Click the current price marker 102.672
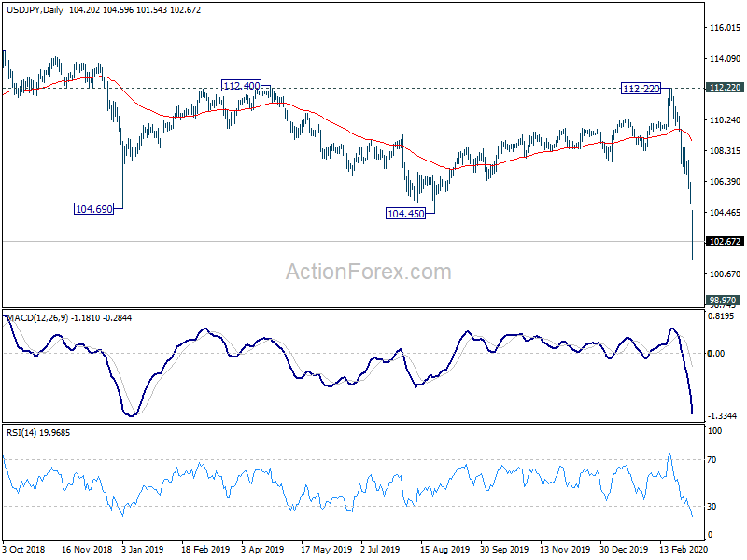 [x=725, y=242]
